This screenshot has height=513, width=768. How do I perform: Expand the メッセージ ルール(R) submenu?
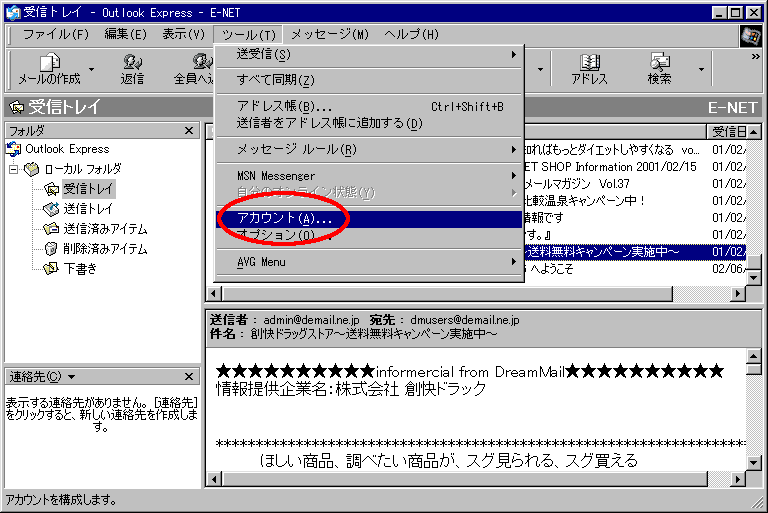point(369,149)
